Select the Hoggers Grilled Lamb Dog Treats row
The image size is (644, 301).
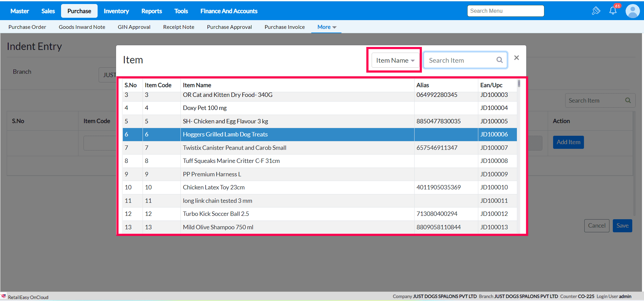[x=225, y=134]
